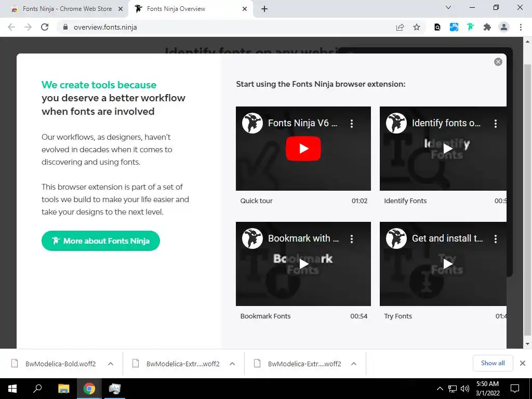This screenshot has height=399, width=532.
Task: Reload the current page
Action: 45,27
